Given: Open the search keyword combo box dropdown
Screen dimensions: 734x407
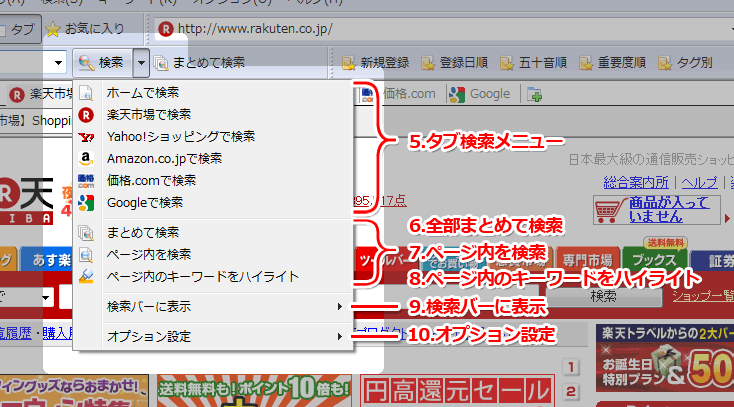Looking at the screenshot, I should coord(58,62).
